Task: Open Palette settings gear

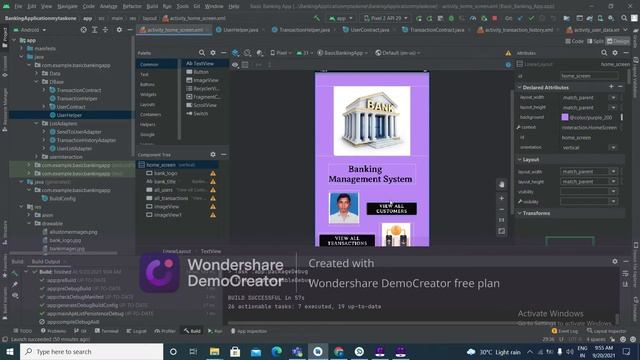Action: tap(213, 53)
